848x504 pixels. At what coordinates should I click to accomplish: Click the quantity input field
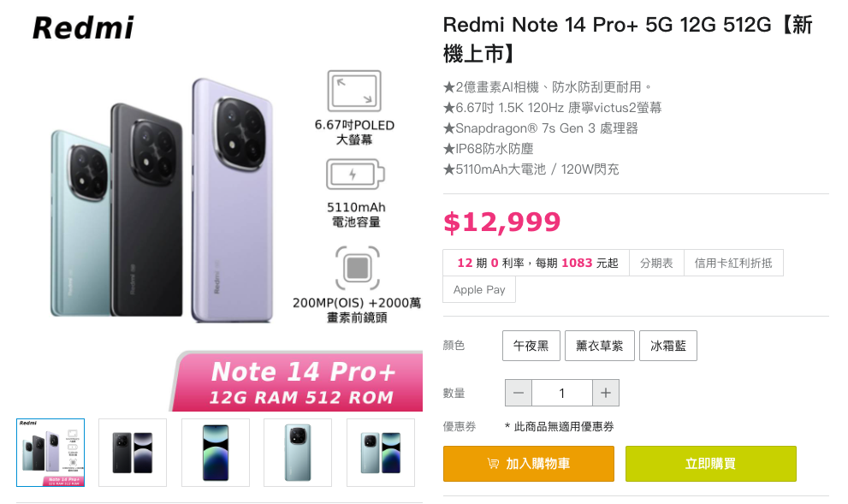click(561, 393)
